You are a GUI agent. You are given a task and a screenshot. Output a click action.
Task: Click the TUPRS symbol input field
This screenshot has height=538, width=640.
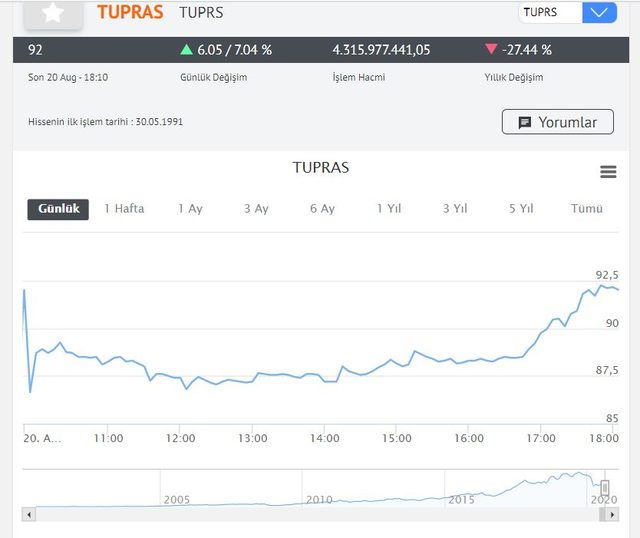550,13
